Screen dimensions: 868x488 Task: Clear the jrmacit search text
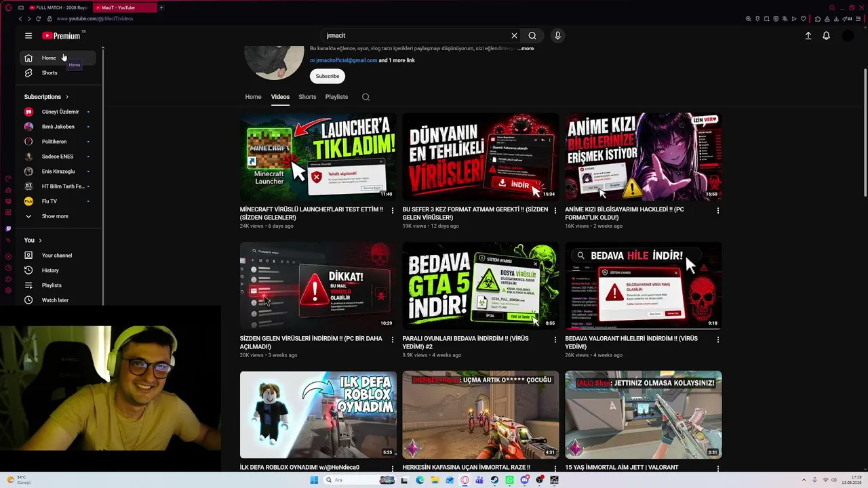pos(514,36)
